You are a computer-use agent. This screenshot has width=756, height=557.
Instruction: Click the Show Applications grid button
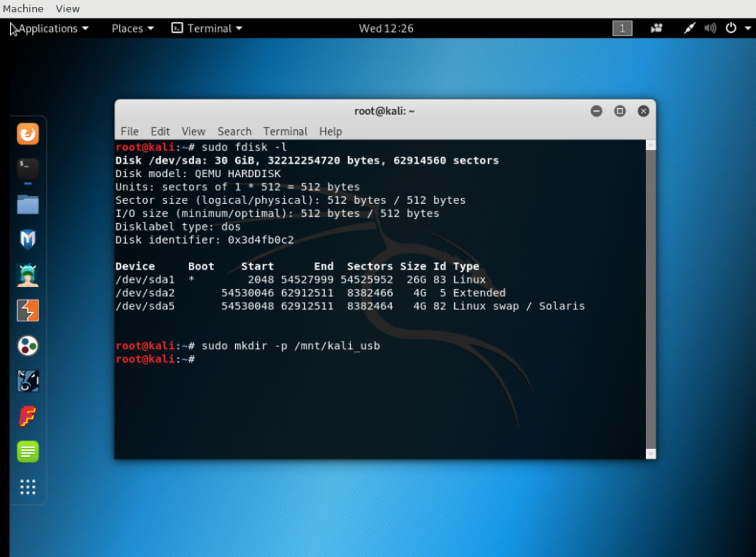point(27,487)
